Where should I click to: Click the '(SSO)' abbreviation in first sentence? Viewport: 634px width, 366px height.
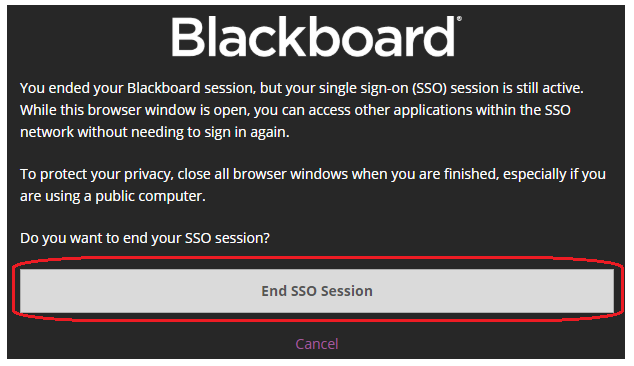tap(429, 88)
